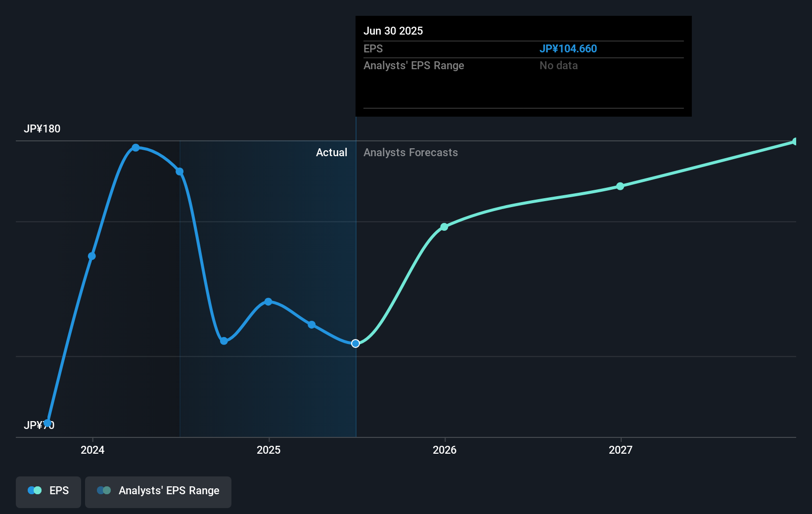Select the forecast data point near 2027
812x514 pixels.
click(x=620, y=186)
